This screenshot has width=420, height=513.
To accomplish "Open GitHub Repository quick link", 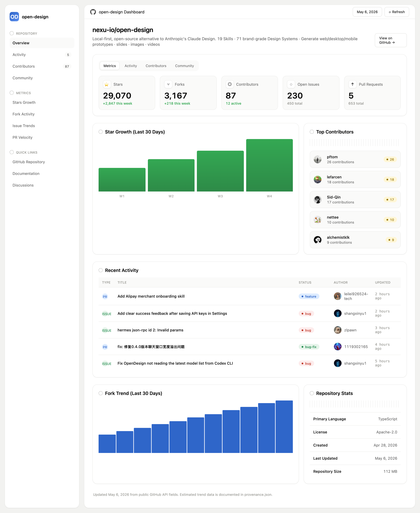I will (x=42, y=162).
